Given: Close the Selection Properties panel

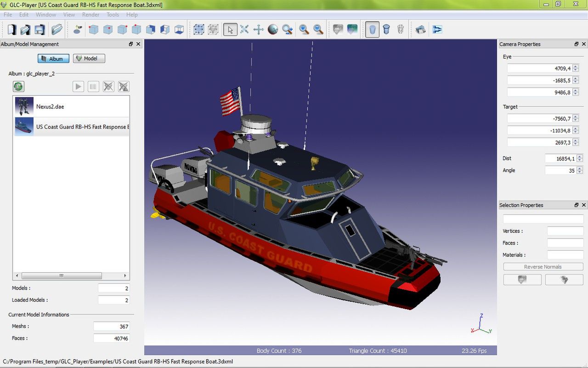Looking at the screenshot, I should click(584, 205).
